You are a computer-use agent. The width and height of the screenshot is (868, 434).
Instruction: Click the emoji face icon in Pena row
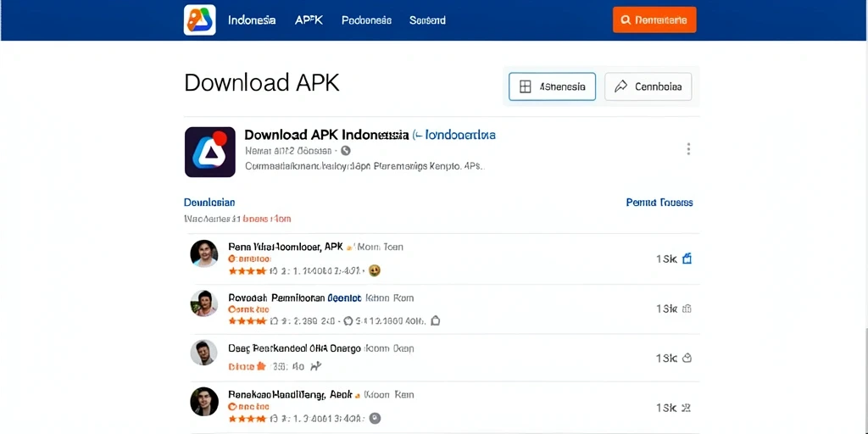(374, 270)
